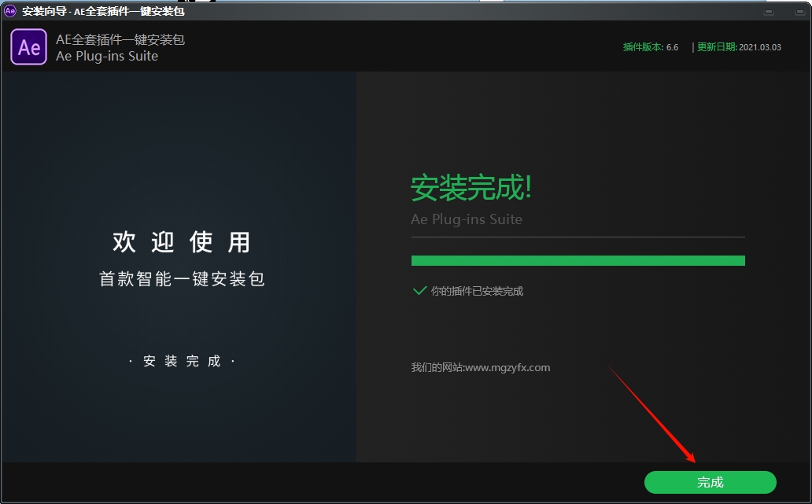Click the green checkmark status icon
The height and width of the screenshot is (504, 812).
(419, 291)
